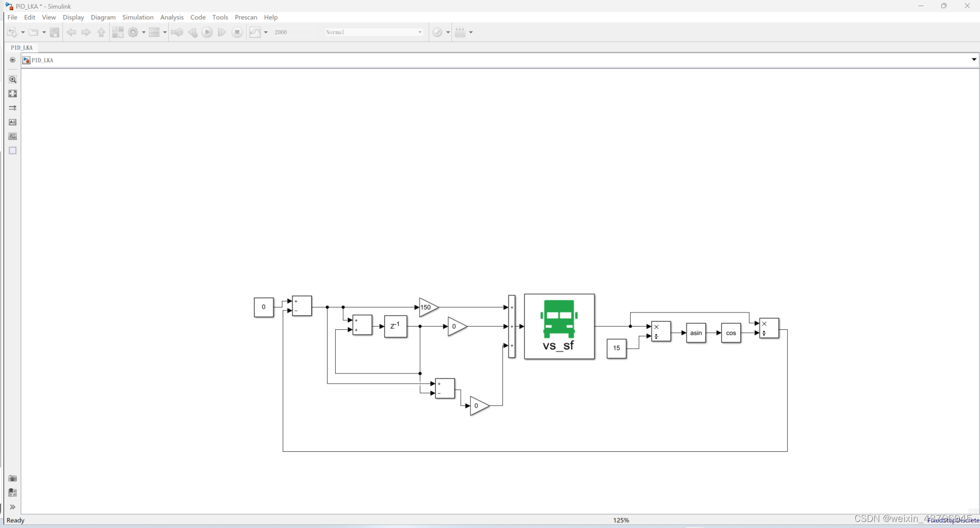Image resolution: width=980 pixels, height=528 pixels.
Task: Expand the configuration gear dropdown arrow
Action: click(144, 33)
